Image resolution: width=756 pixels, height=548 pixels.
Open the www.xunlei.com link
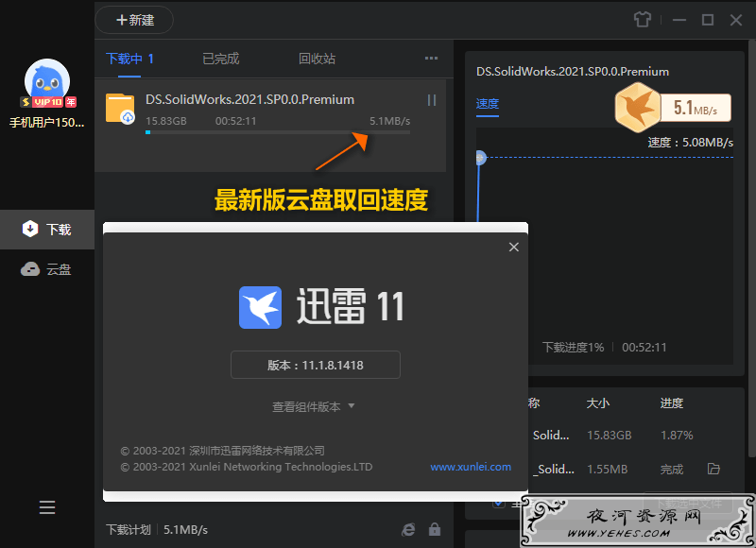click(x=471, y=467)
